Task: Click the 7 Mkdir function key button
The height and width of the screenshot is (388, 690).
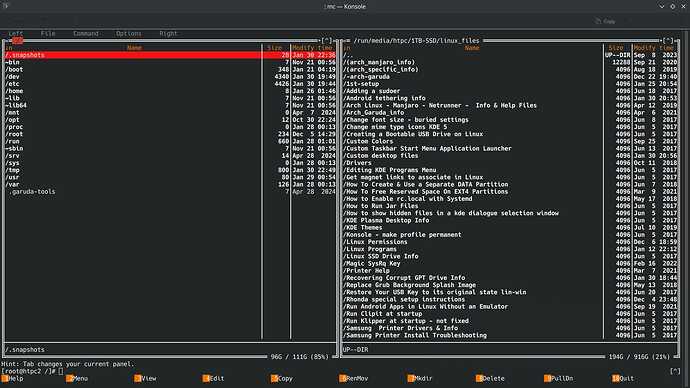Action: 420,378
